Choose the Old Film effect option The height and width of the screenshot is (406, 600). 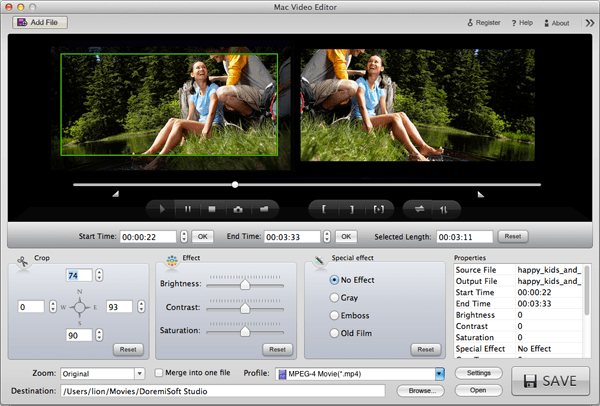334,333
